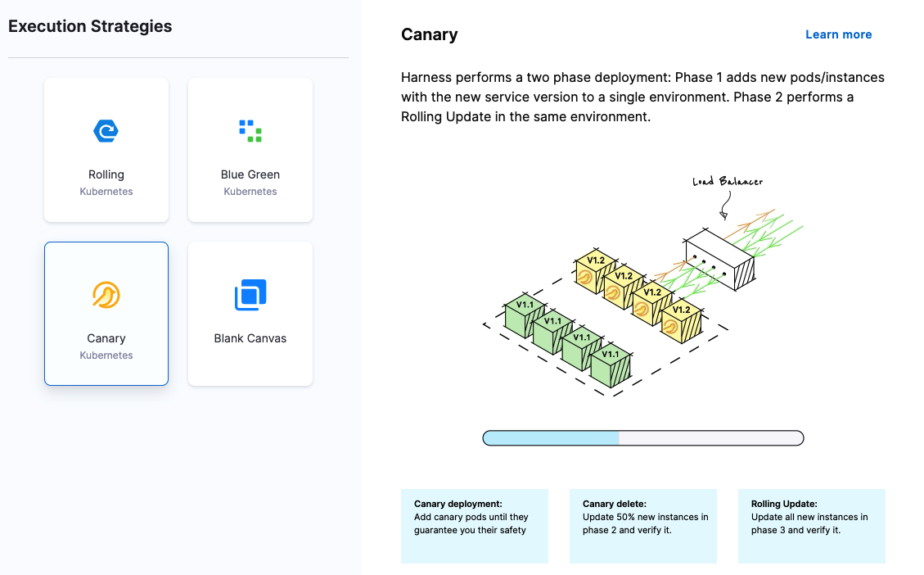Click the Blank Canvas stacked squares icon
Screen dimensions: 924x575
(x=250, y=295)
